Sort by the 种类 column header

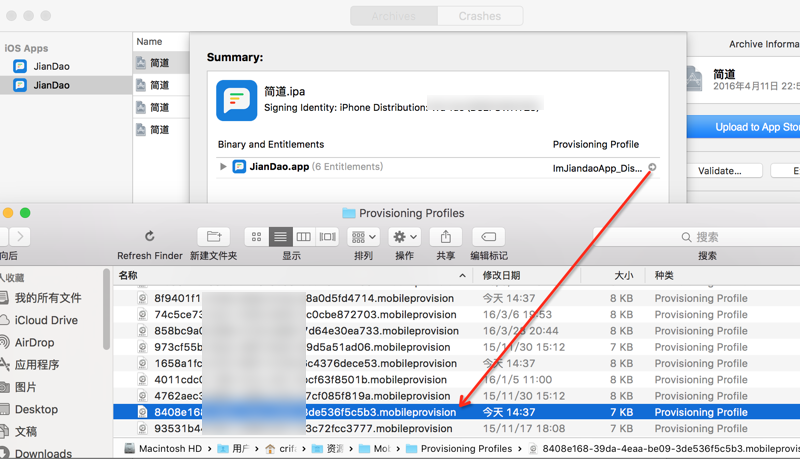pyautogui.click(x=721, y=275)
